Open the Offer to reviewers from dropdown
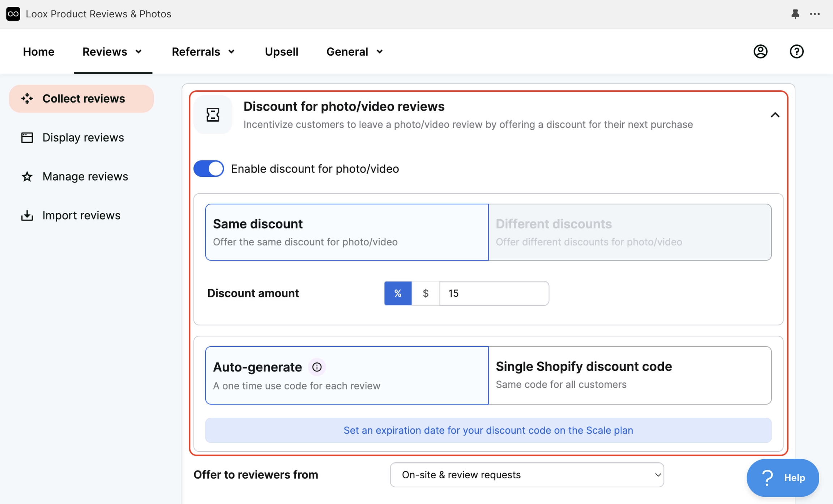The width and height of the screenshot is (833, 504). point(527,474)
